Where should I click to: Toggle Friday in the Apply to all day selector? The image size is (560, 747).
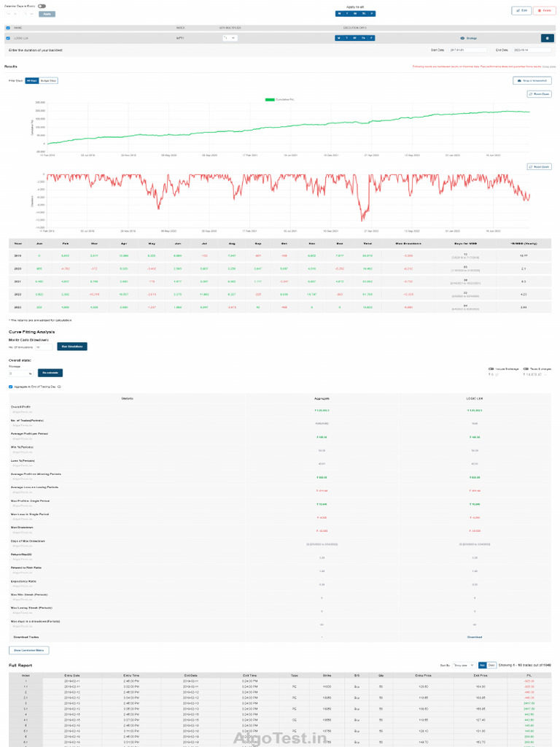[372, 13]
